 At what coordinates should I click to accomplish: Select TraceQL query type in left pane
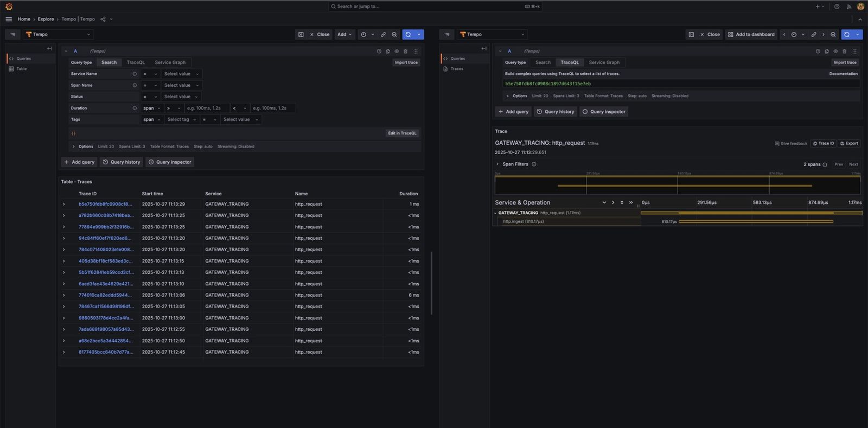136,62
